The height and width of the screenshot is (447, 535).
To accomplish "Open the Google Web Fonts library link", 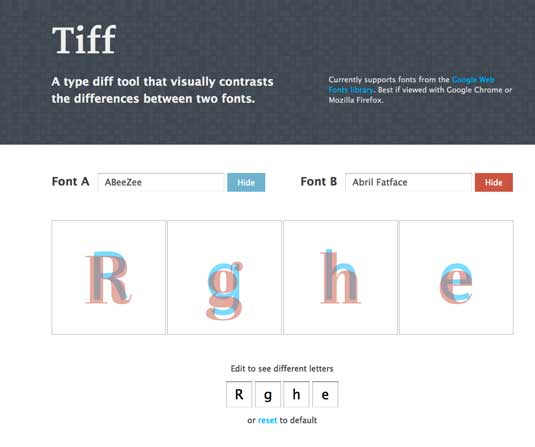I will click(x=411, y=85).
